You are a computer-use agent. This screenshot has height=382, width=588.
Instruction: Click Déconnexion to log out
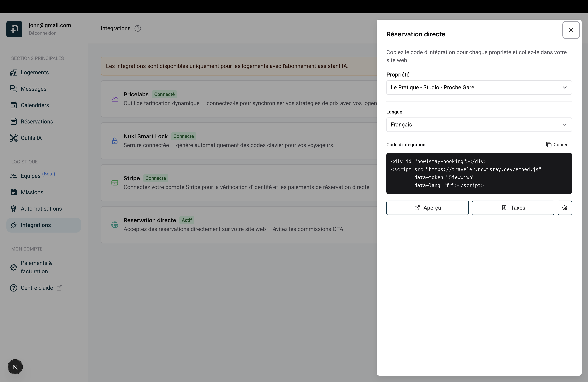[42, 33]
